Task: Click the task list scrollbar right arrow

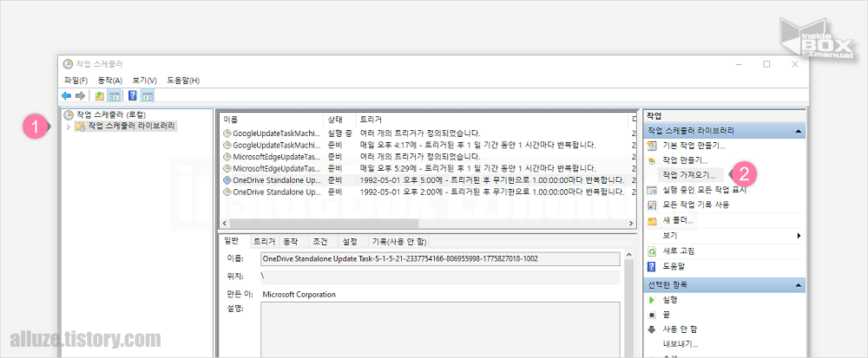Action: (x=632, y=223)
